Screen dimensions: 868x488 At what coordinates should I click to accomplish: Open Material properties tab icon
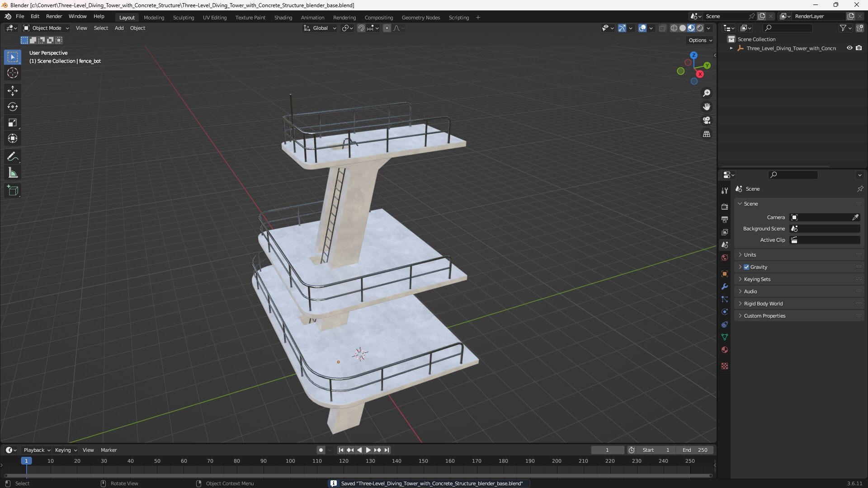click(x=725, y=350)
